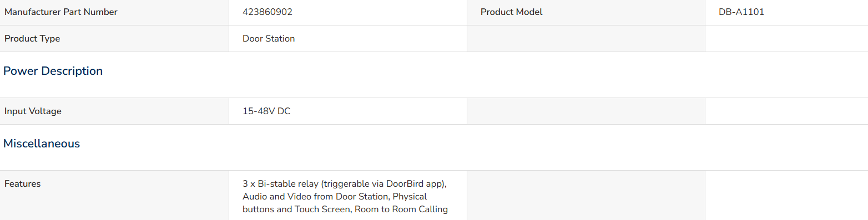Click the Miscellaneous section heading
This screenshot has width=868, height=220.
click(x=42, y=144)
